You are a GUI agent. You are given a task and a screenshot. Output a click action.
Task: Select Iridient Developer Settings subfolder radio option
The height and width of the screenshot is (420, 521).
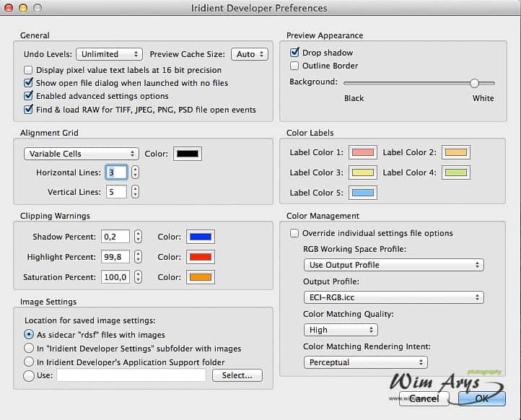coord(29,348)
